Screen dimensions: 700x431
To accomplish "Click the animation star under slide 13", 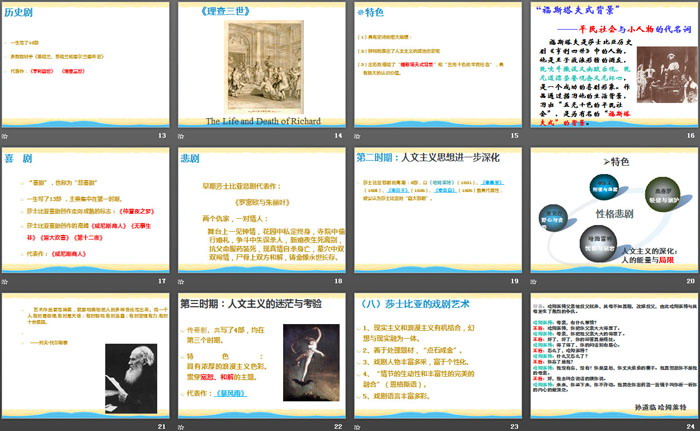I will pos(5,136).
